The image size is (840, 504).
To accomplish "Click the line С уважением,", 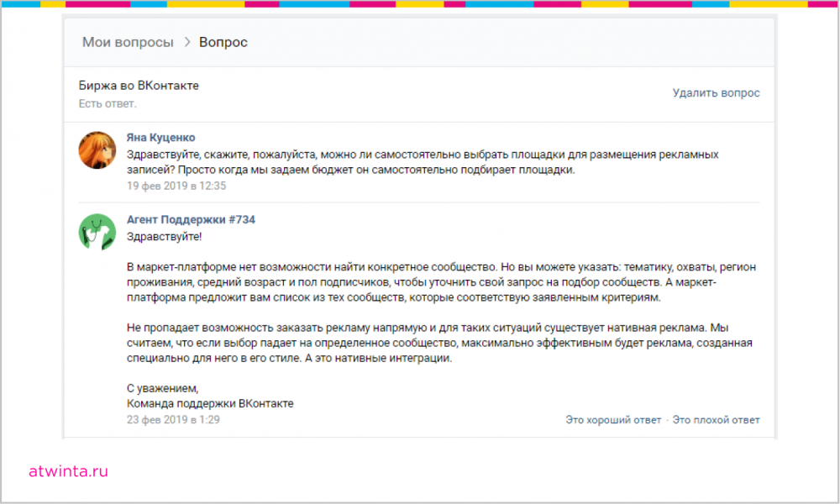I will click(x=162, y=388).
